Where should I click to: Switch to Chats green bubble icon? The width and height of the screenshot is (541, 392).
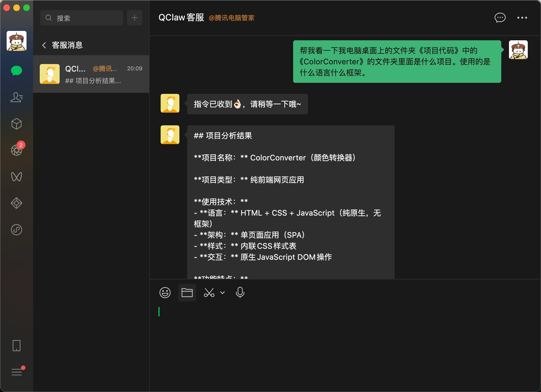[x=17, y=71]
